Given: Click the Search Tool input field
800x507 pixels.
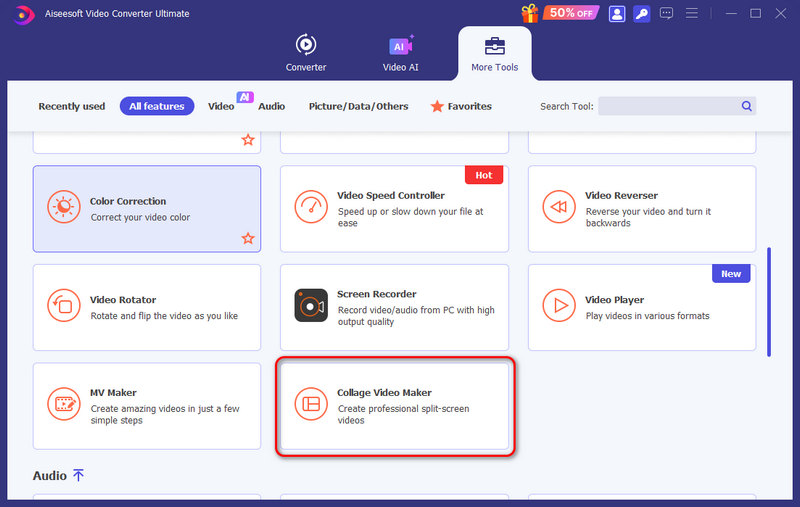Looking at the screenshot, I should (x=668, y=106).
